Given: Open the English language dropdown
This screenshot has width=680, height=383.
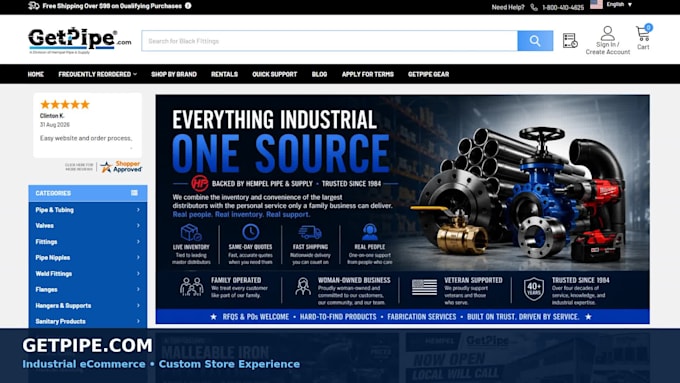Looking at the screenshot, I should click(x=619, y=4).
